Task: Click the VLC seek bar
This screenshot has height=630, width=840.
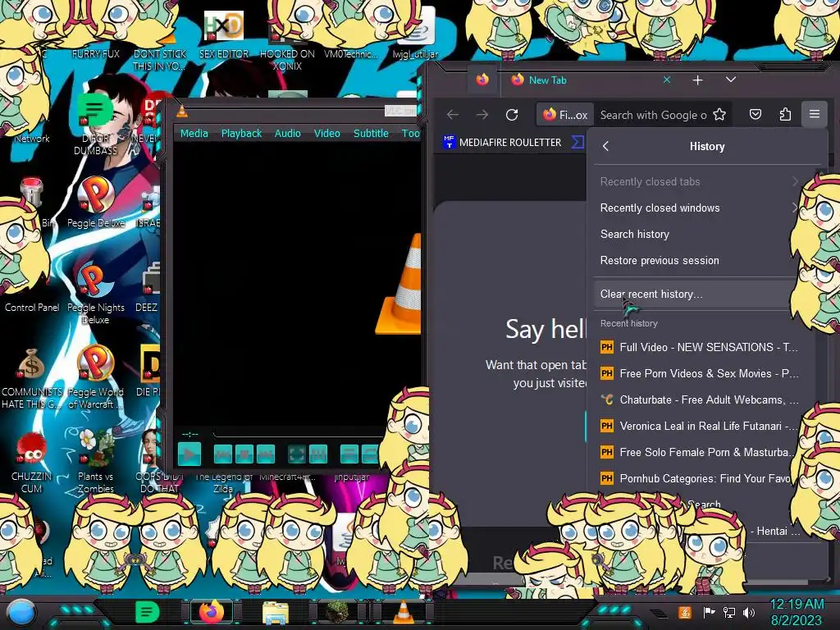Action: click(299, 433)
